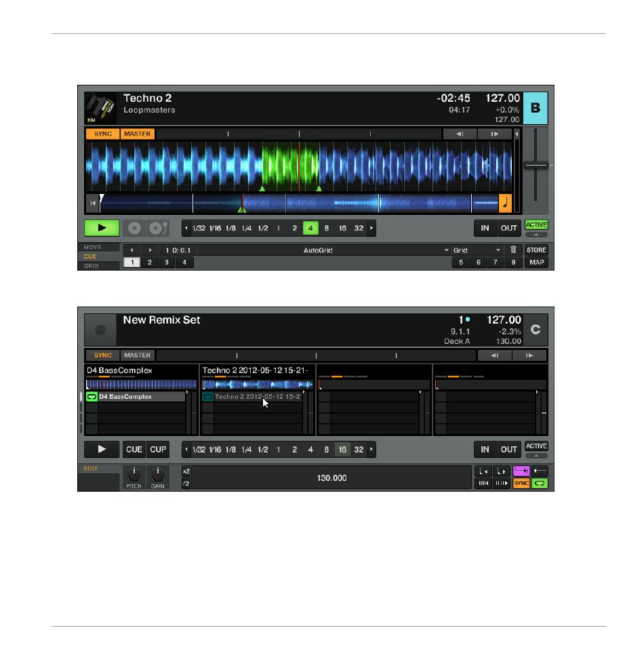
Task: Toggle SYNC on Deck C
Action: (103, 355)
